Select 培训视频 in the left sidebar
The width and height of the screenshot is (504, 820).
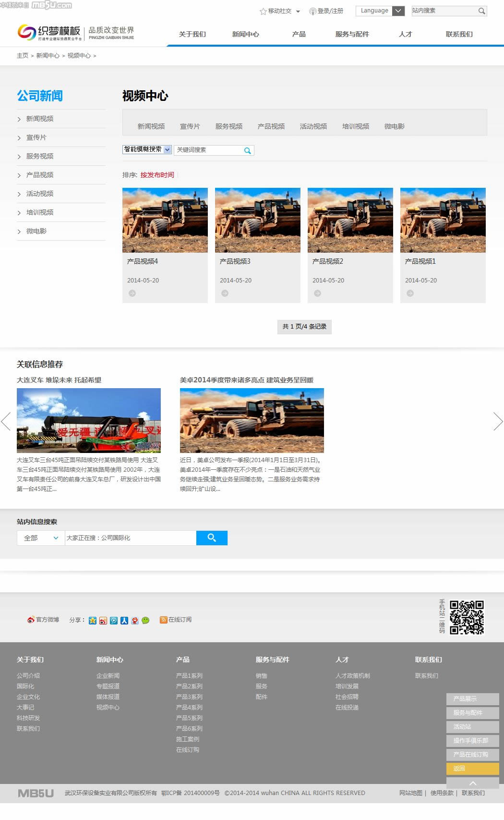tap(40, 212)
